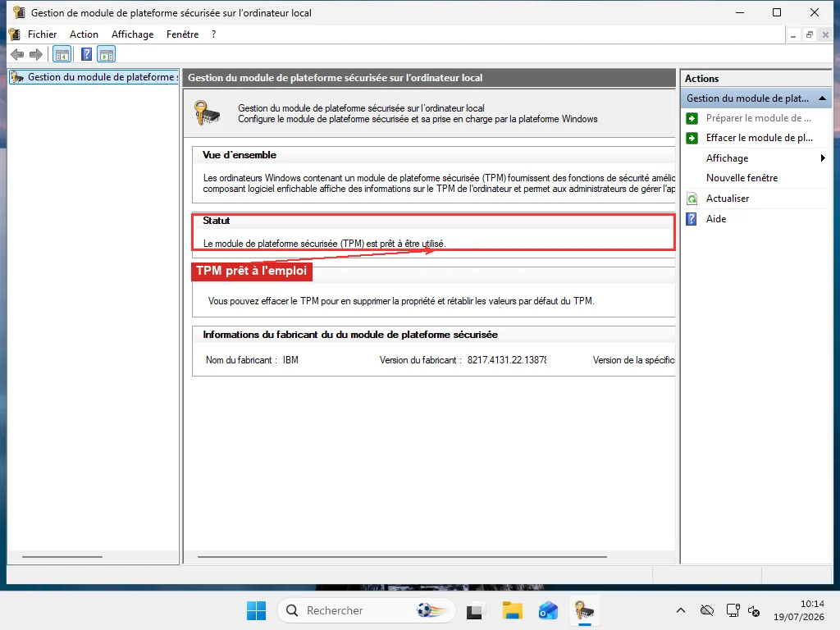Close the inner MDI child window
This screenshot has width=840, height=630.
pos(825,34)
